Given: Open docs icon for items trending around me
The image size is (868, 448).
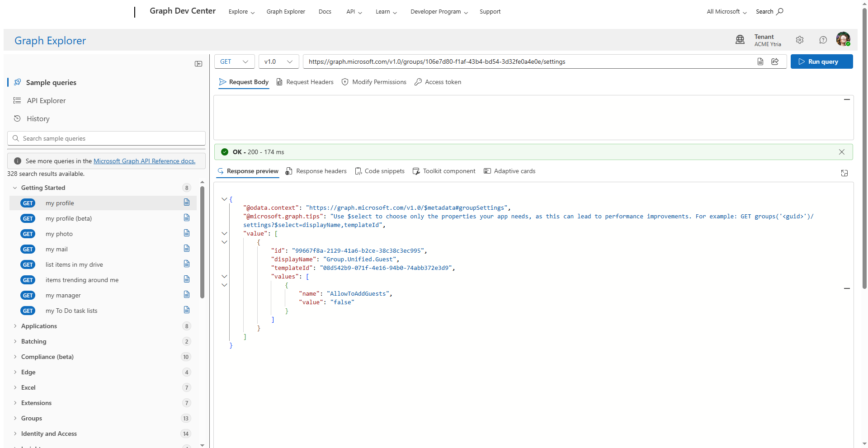Looking at the screenshot, I should [187, 279].
